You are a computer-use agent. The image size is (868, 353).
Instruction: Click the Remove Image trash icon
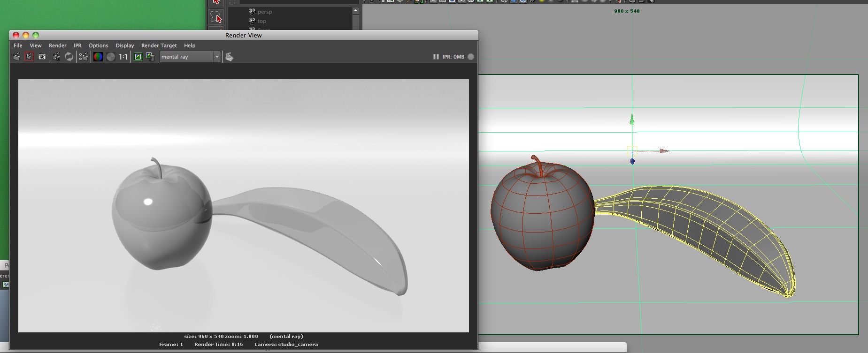point(150,57)
